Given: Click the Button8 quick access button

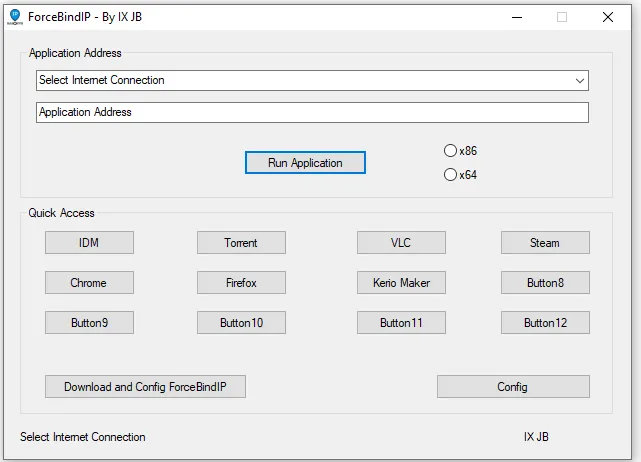Looking at the screenshot, I should coord(545,283).
